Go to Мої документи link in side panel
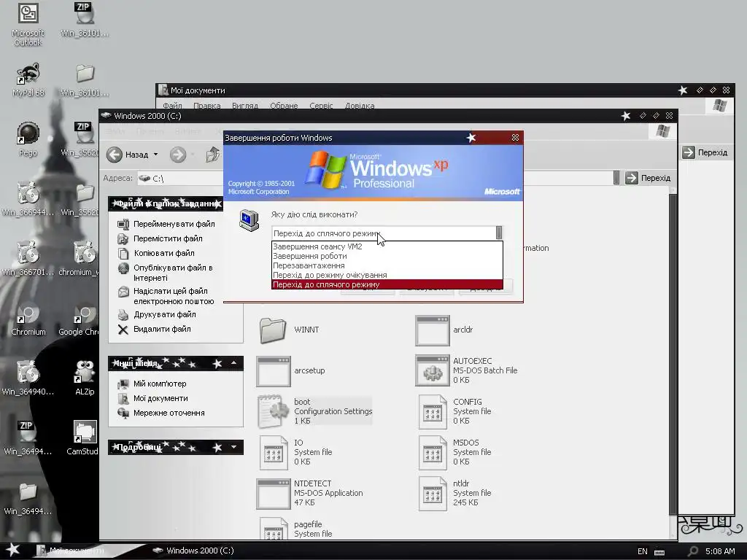This screenshot has height=560, width=747. click(160, 399)
